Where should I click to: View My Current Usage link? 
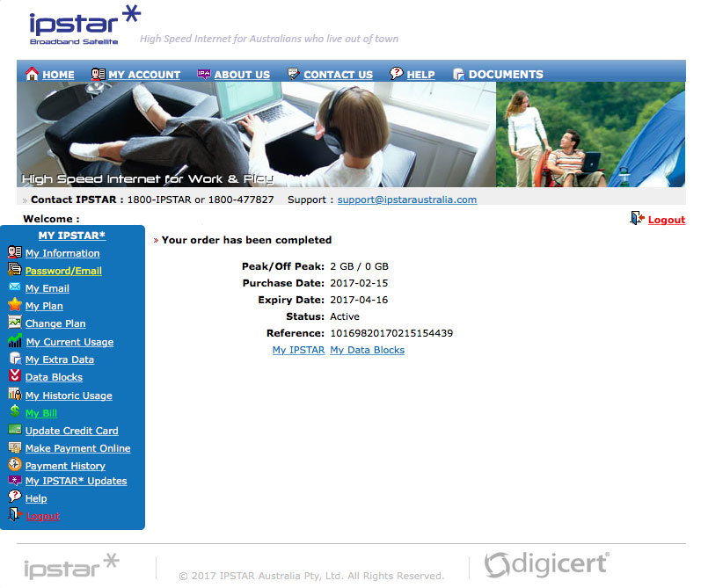[x=69, y=342]
